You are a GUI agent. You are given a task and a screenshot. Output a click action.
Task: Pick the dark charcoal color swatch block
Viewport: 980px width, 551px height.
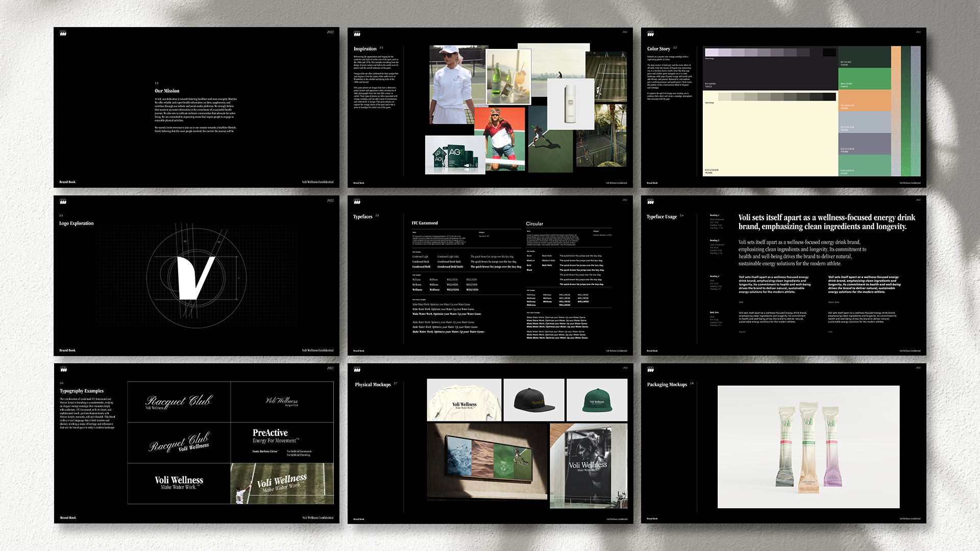click(x=770, y=69)
